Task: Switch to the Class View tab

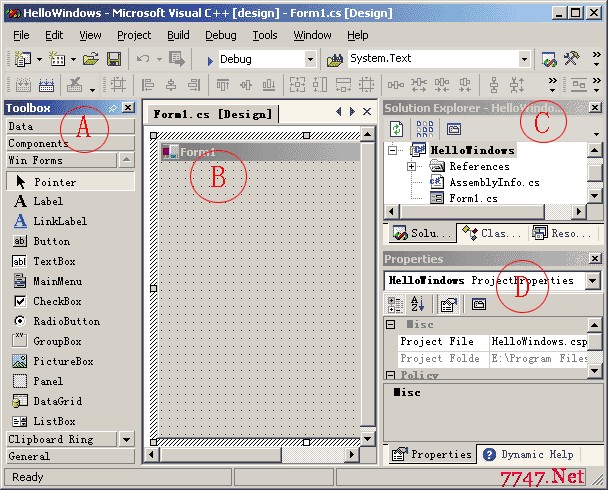Action: 492,233
